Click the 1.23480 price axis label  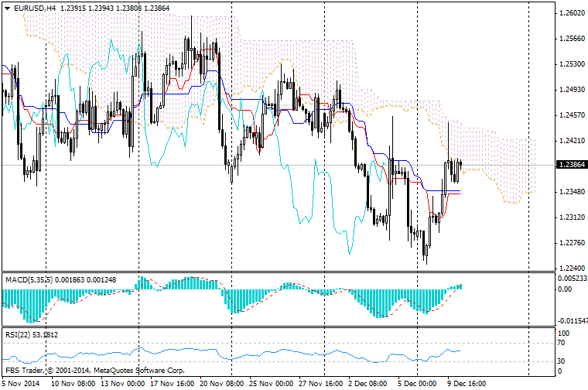point(570,192)
